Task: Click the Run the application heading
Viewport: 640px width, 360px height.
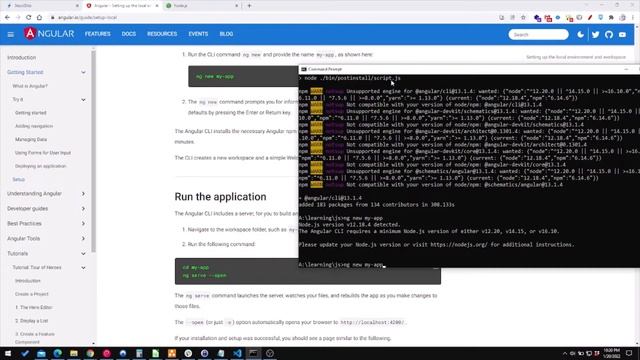Action: (220, 197)
